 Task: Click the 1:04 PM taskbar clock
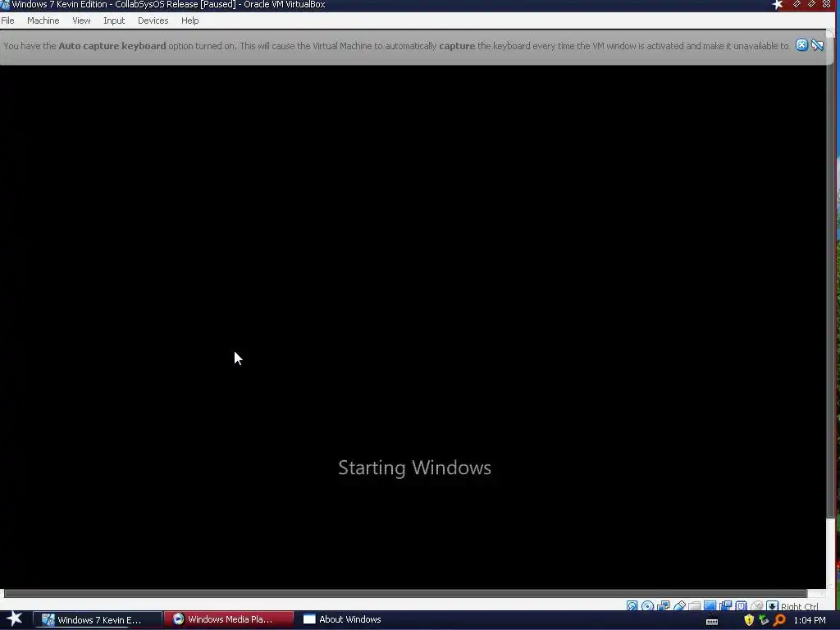[810, 620]
